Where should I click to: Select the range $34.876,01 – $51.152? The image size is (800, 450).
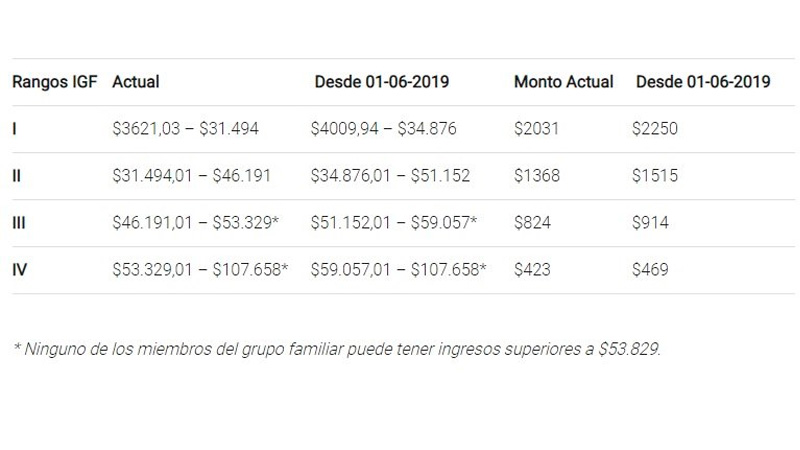point(392,176)
